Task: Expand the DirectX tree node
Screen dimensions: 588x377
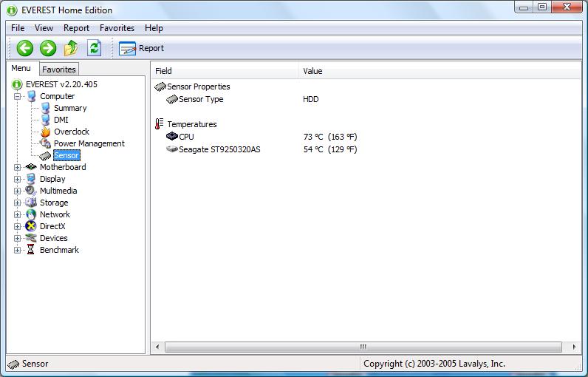Action: [x=17, y=227]
